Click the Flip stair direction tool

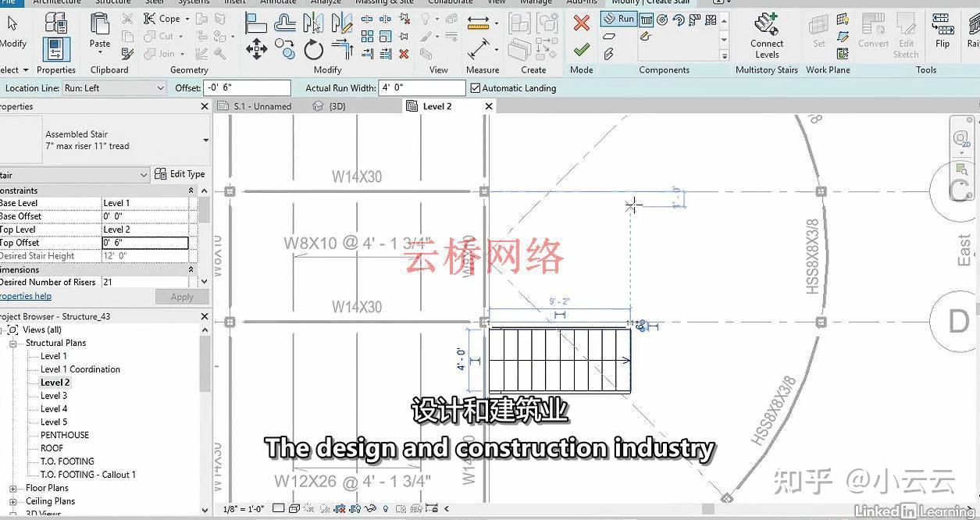point(943,31)
